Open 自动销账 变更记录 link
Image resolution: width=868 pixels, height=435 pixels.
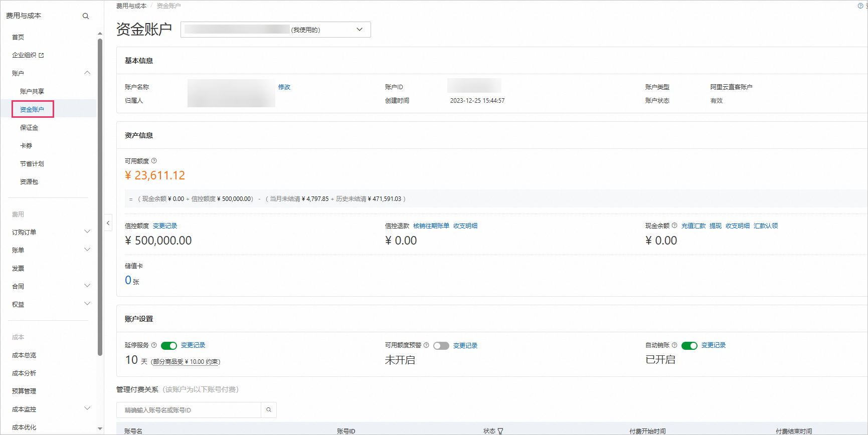click(714, 345)
